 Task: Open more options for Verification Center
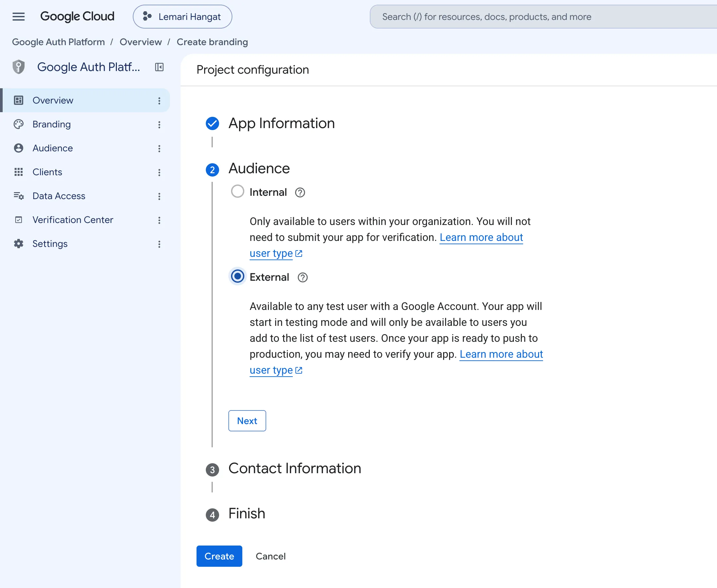pyautogui.click(x=159, y=220)
